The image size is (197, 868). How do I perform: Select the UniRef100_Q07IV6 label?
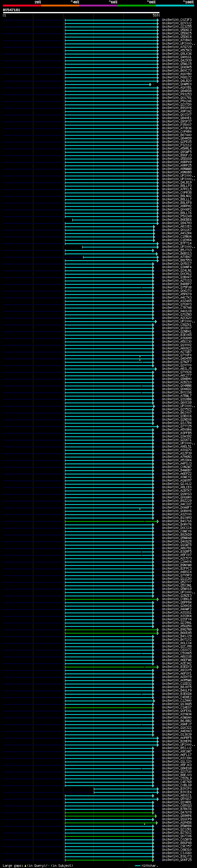pos(177,836)
